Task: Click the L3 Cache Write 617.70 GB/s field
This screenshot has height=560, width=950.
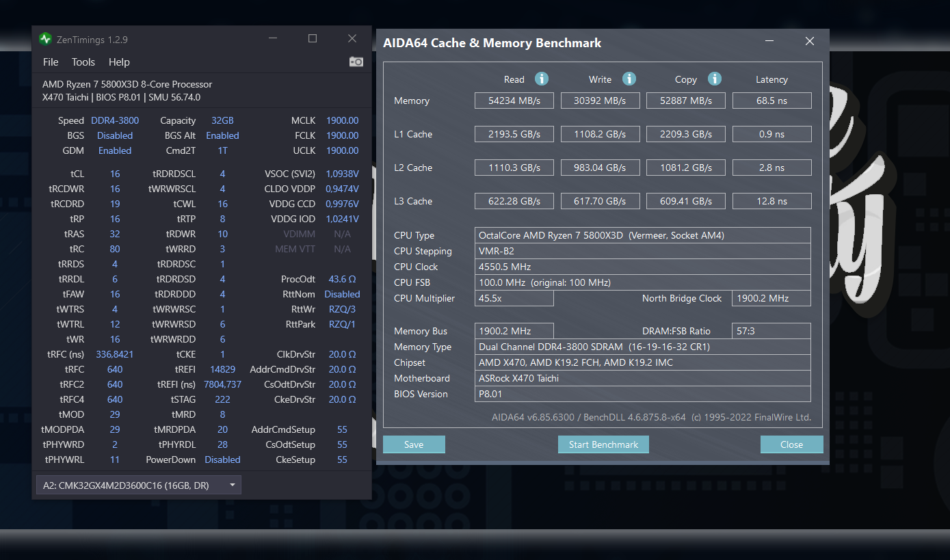Action: point(600,201)
